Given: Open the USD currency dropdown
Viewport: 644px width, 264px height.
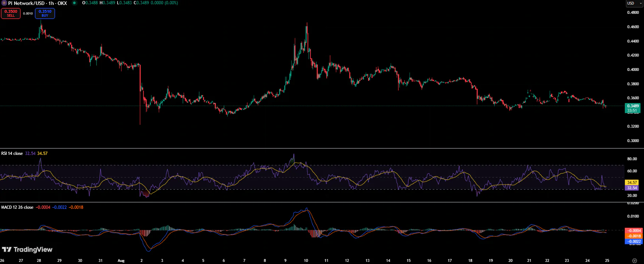Looking at the screenshot, I should coord(634,3).
